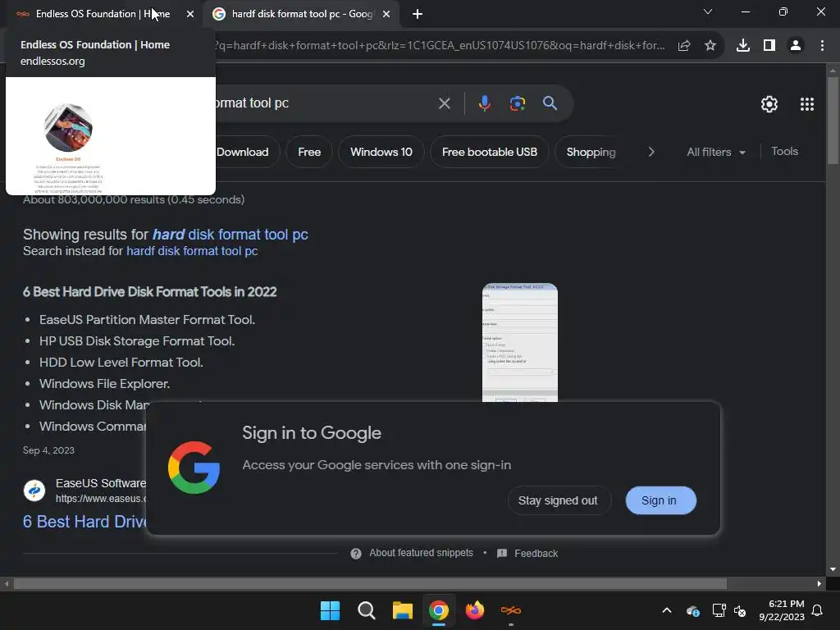Open the featured snippet tool image
Screen dimensions: 840x630
(x=519, y=342)
